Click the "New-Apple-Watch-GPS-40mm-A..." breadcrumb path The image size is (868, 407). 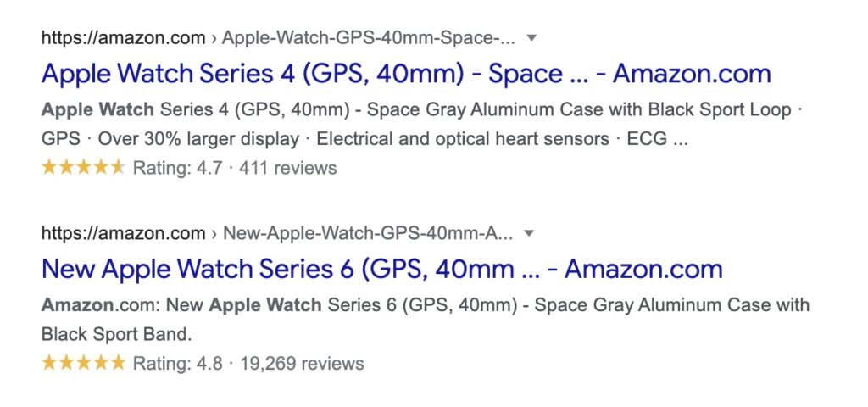point(367,233)
